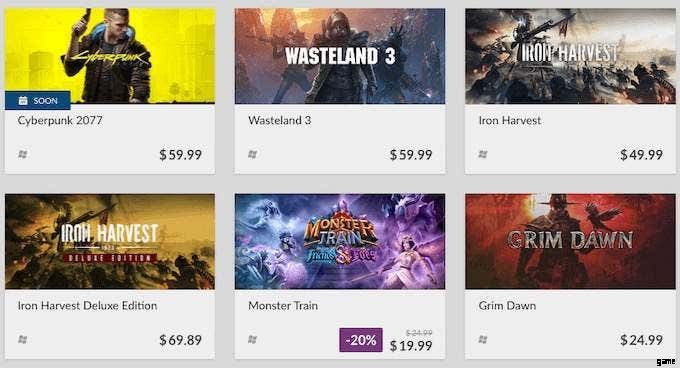Open Iron Harvest Deluxe Edition cover art

(x=110, y=241)
